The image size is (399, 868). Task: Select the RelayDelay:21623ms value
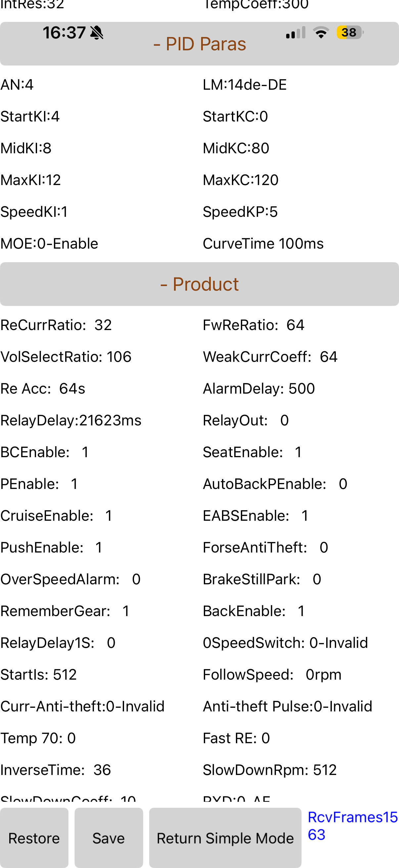pyautogui.click(x=71, y=420)
